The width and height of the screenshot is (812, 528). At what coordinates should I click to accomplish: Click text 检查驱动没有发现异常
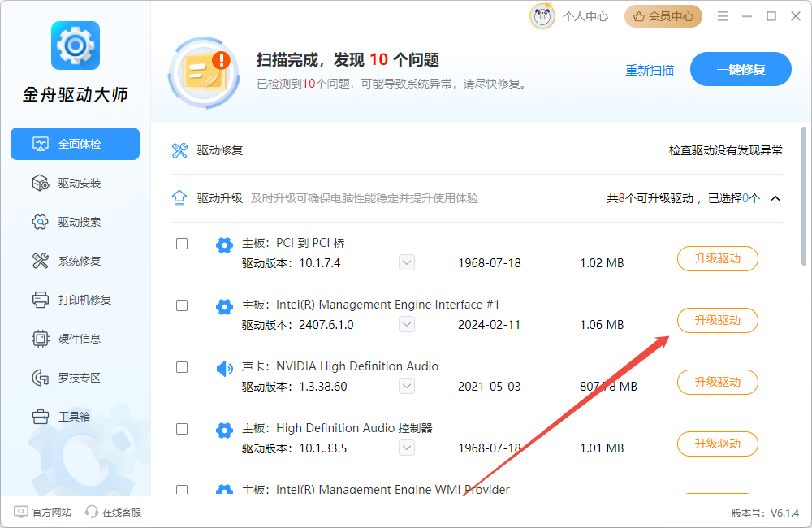725,150
